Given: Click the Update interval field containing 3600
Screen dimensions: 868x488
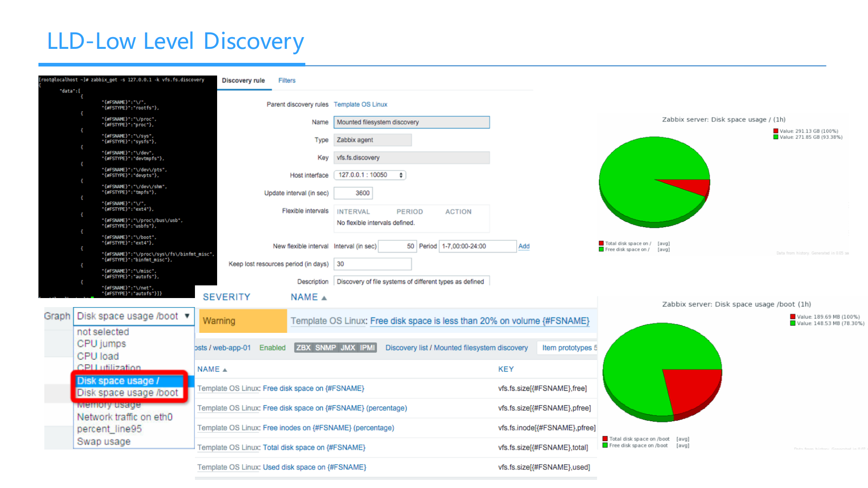Looking at the screenshot, I should pyautogui.click(x=353, y=193).
